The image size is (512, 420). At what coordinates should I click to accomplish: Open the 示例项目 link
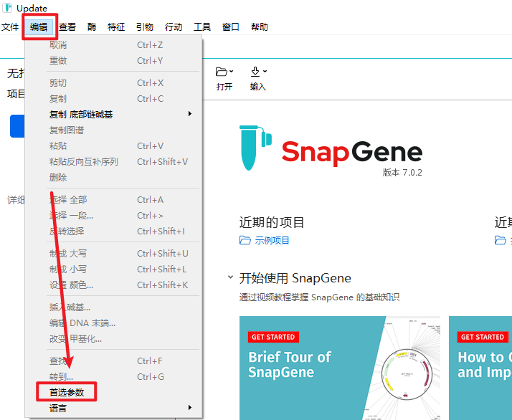[x=272, y=241]
